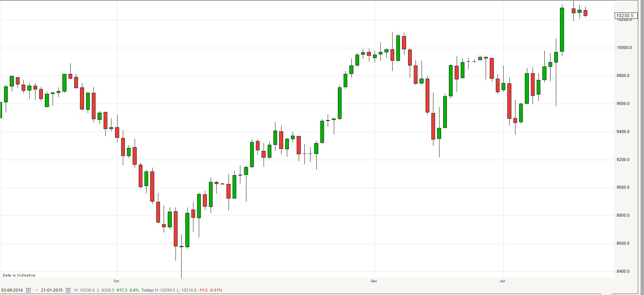
Task: Click the last red candlestick on chart
Action: coord(585,13)
